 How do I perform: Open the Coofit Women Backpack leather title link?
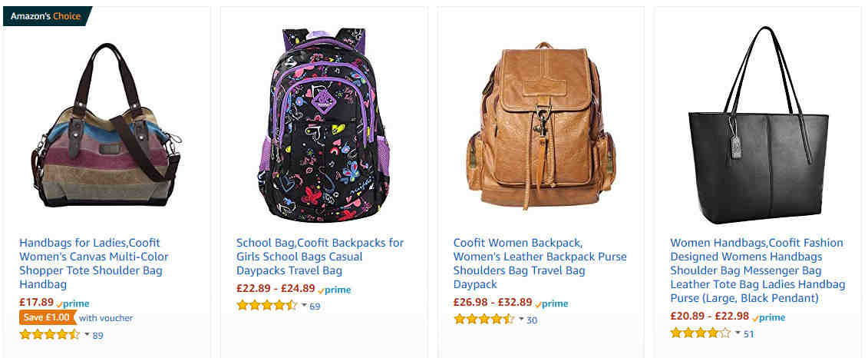click(x=540, y=264)
